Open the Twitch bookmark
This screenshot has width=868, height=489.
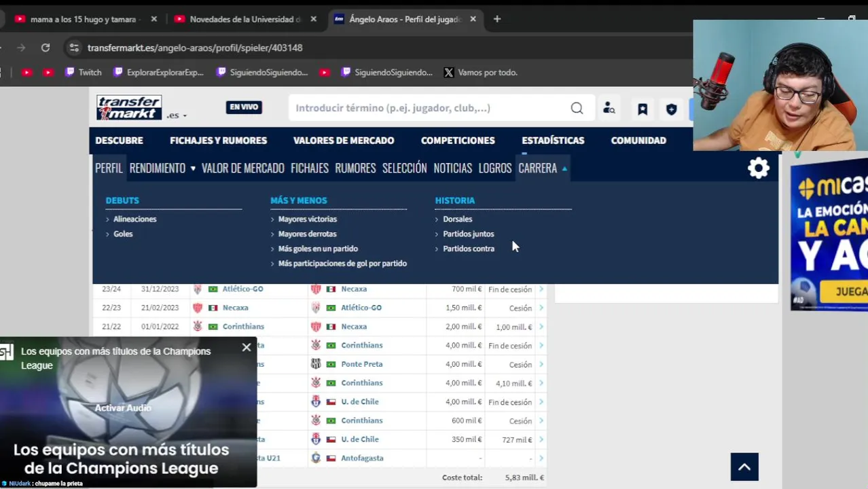[83, 72]
